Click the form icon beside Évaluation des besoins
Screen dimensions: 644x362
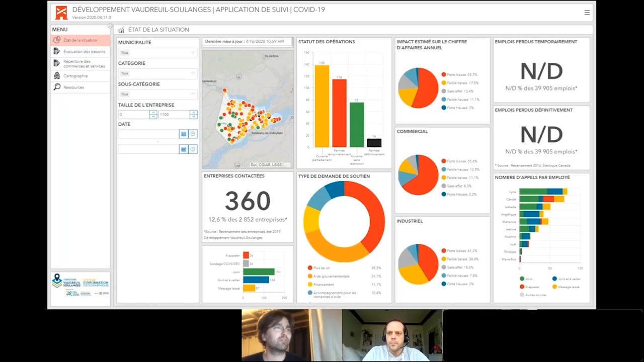coord(57,51)
